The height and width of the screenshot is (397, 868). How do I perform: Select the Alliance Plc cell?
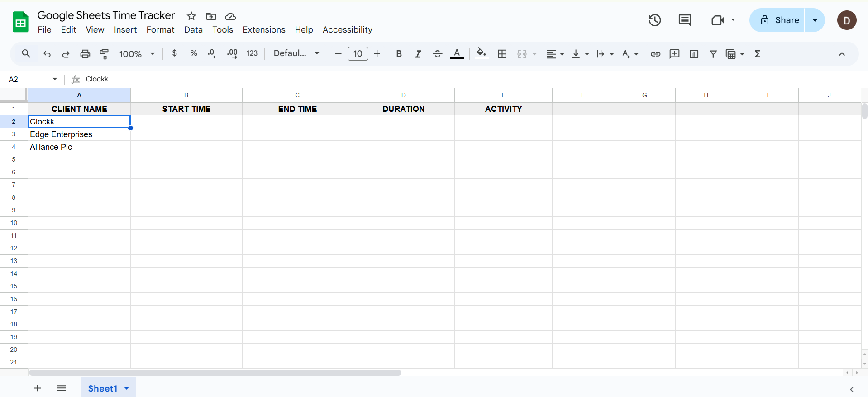(79, 147)
